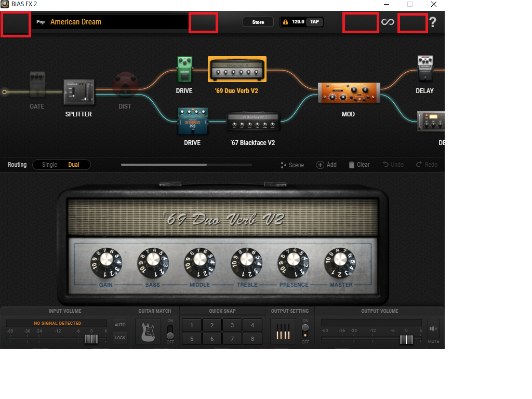Close the BIAS FX 2 window
532x399 pixels.
pyautogui.click(x=434, y=4)
